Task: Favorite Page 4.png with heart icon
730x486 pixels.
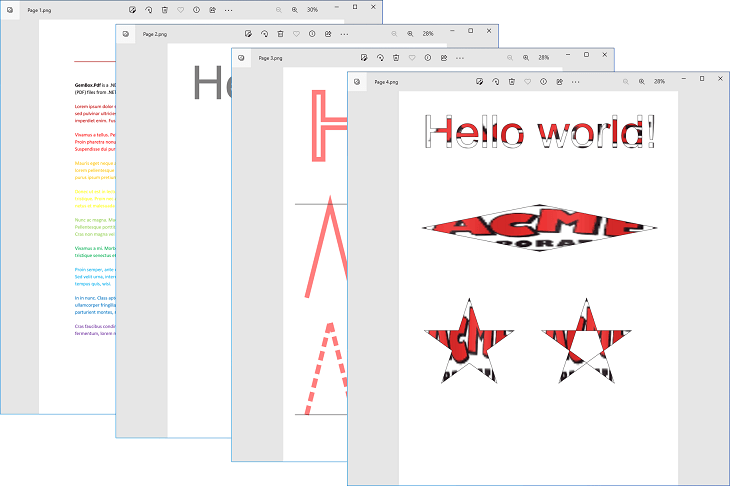Action: click(528, 81)
